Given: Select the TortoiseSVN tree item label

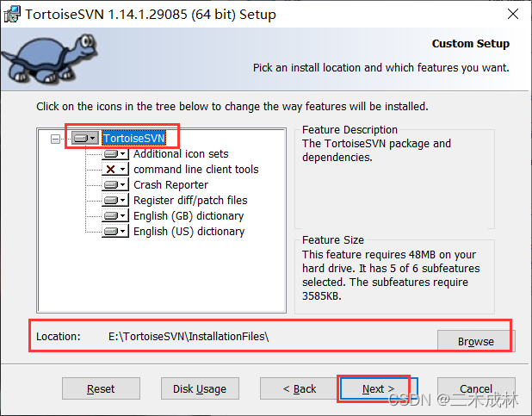Looking at the screenshot, I should click(134, 138).
